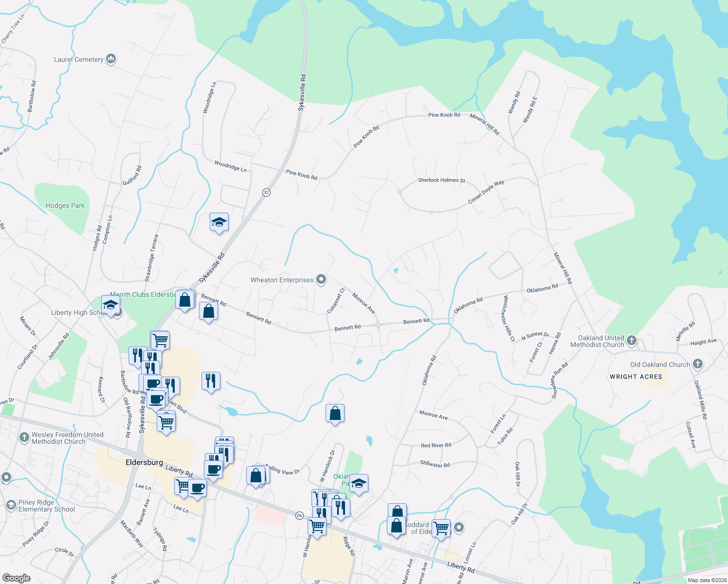Click the church icon at Oakland United Methodist Church
Image resolution: width=728 pixels, height=584 pixels.
click(x=631, y=341)
